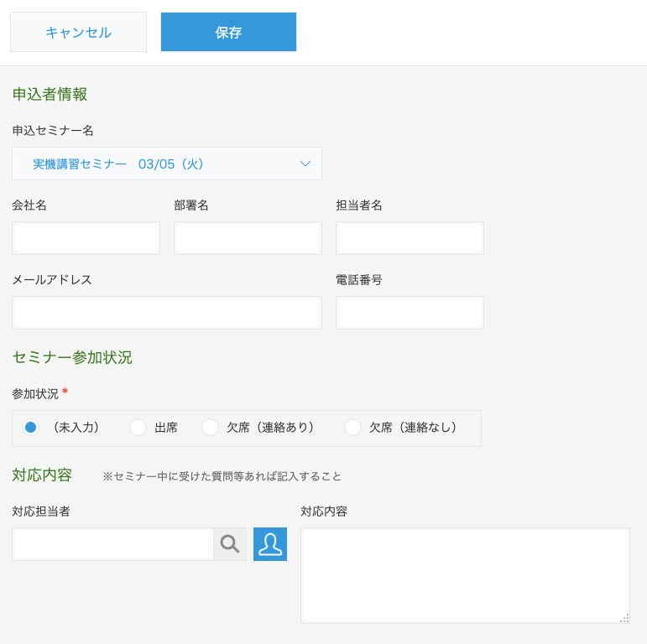Click the 会社名 input field
Screen dimensions: 647x644
coord(86,238)
